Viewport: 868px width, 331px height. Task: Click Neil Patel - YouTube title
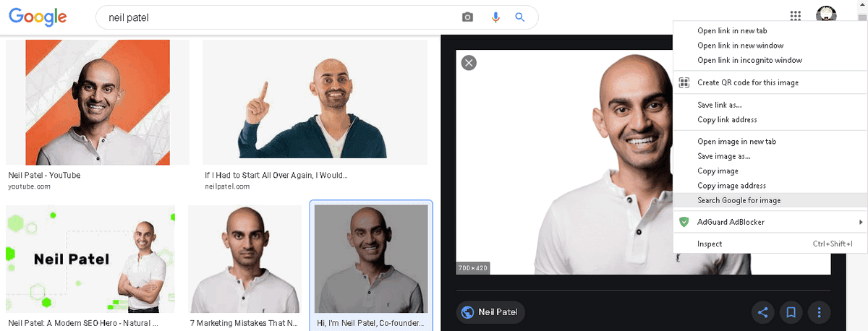tap(44, 175)
